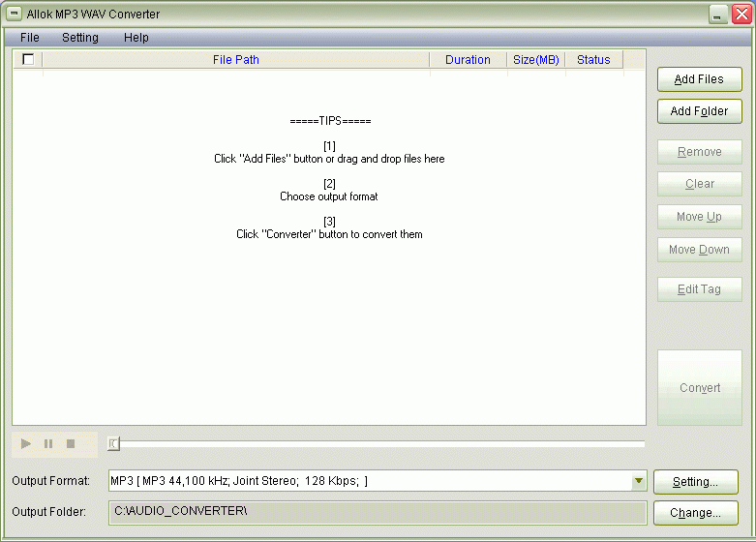This screenshot has width=756, height=542.
Task: Click Change... to pick output folder
Action: pyautogui.click(x=695, y=513)
